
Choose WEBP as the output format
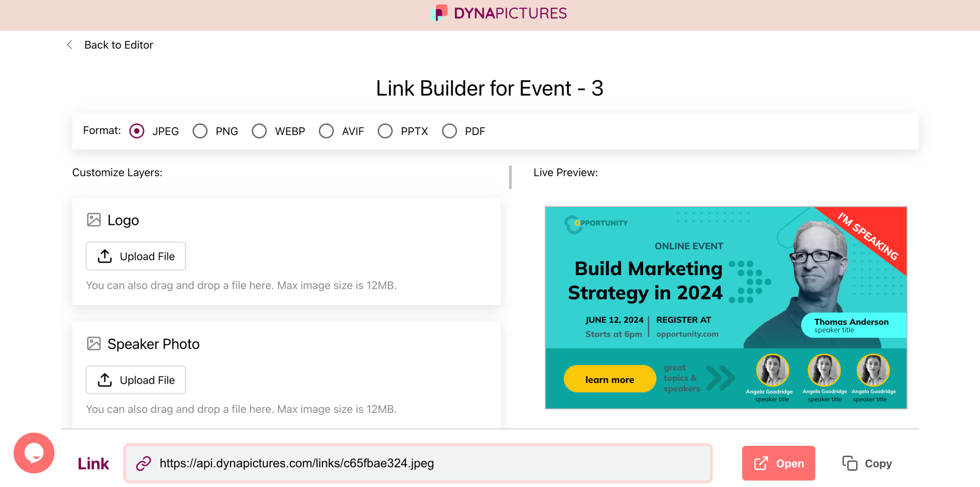[x=259, y=131]
